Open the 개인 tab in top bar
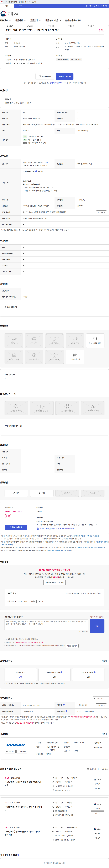 pyautogui.click(x=7, y=6)
